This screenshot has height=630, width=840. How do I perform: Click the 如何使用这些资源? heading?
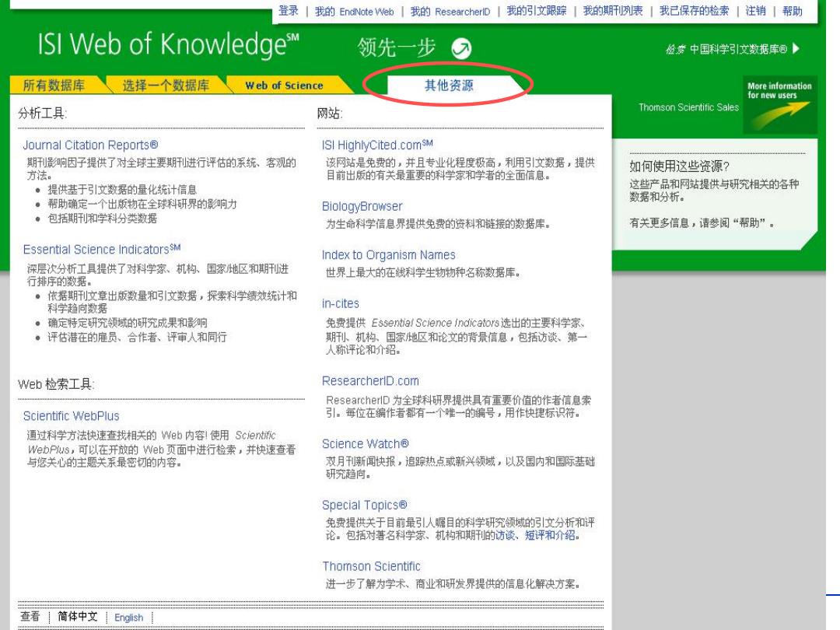pos(679,166)
